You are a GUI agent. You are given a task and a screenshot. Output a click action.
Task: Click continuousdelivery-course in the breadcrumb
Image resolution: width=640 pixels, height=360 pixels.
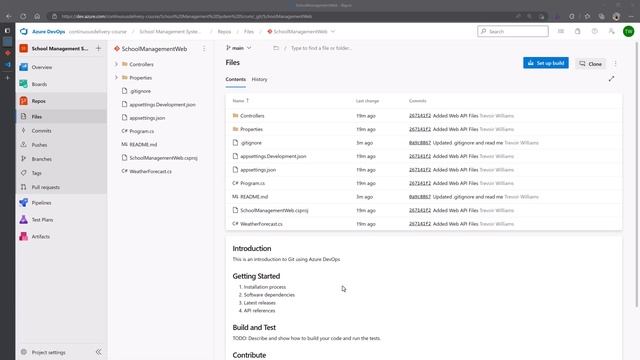98,31
